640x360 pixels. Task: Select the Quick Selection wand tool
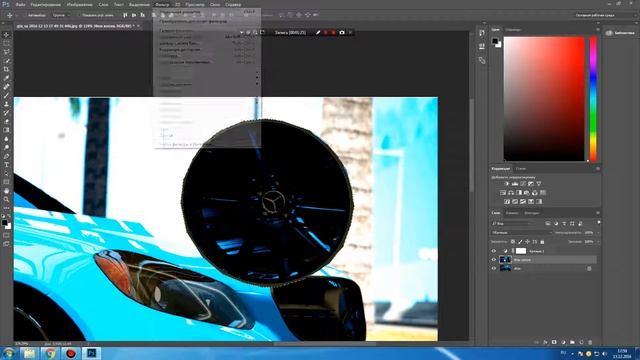[6, 61]
